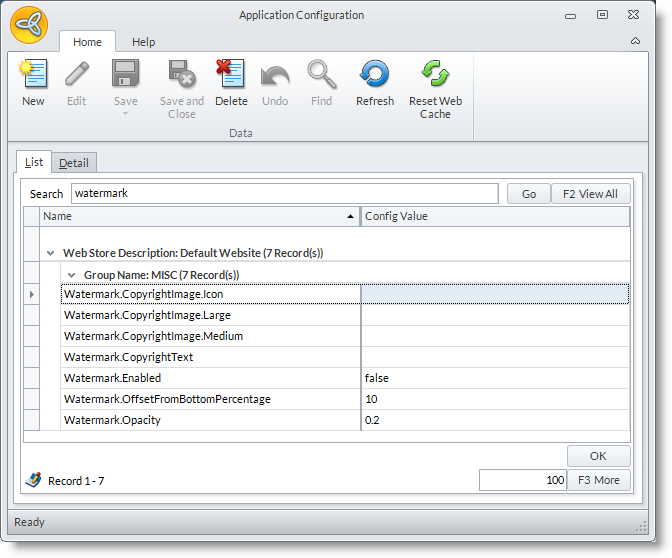Click the Delete icon in ribbon

tap(231, 75)
